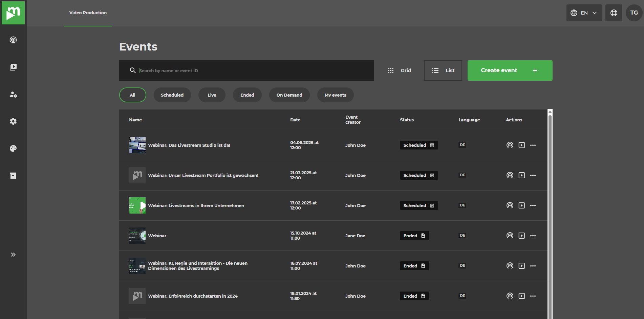Viewport: 644px width, 319px height.
Task: Open broadcast icon for Livestream Portfolio event
Action: point(510,175)
